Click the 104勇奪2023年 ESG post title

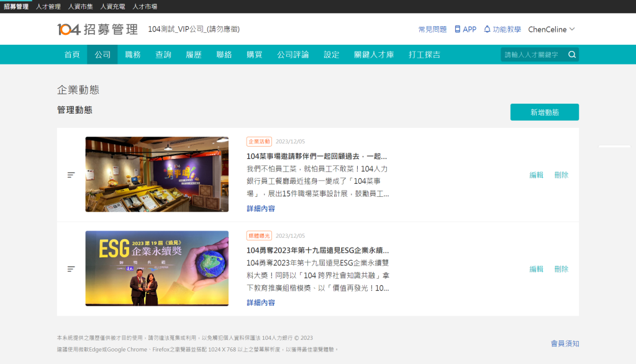(317, 250)
